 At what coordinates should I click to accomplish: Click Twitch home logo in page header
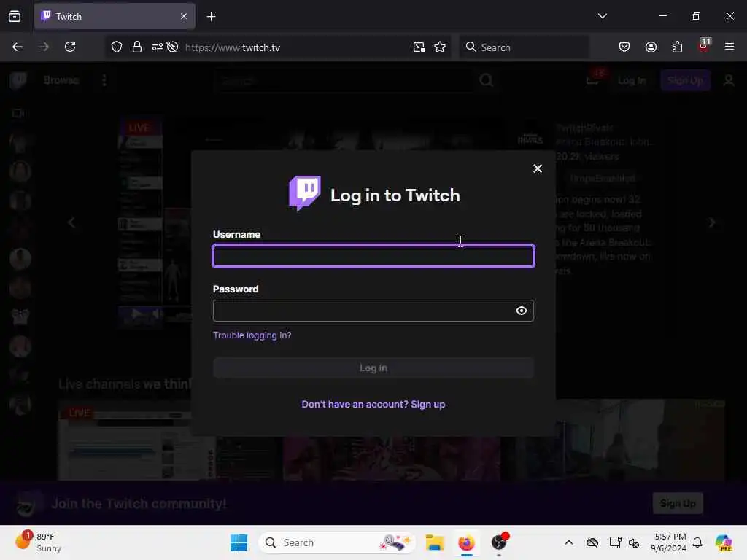[x=18, y=80]
